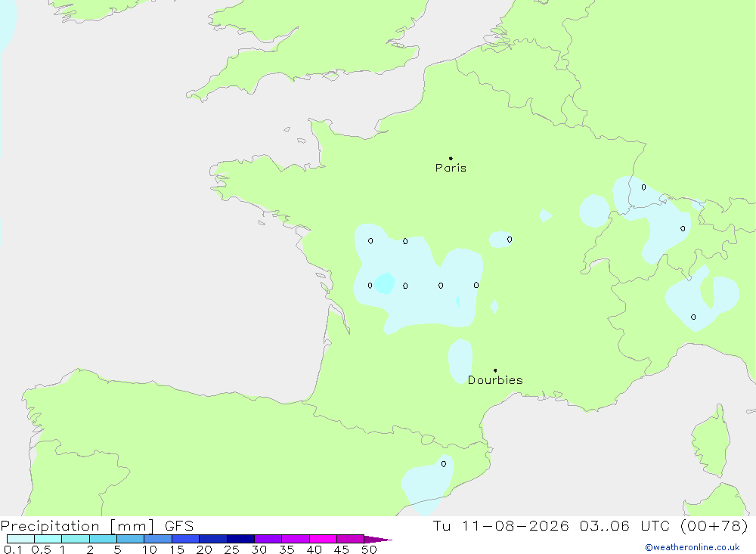
Task: Click the Precipitation [mm] GFS title
Action: click(97, 525)
